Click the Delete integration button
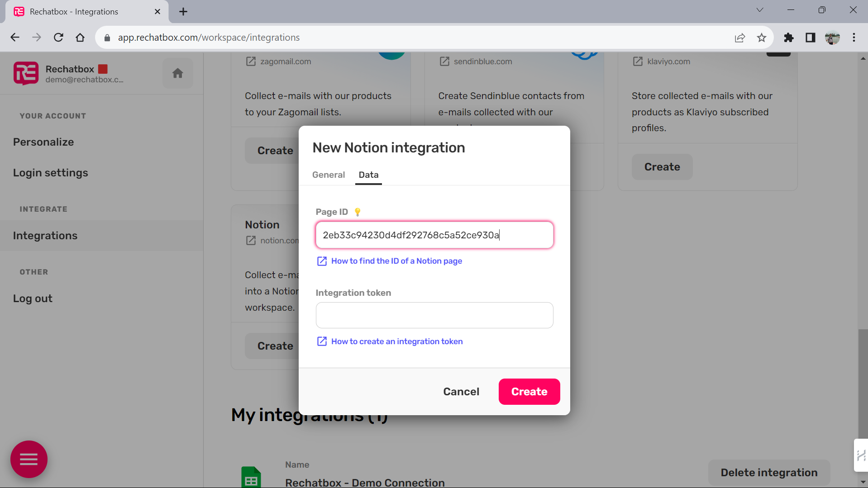This screenshot has width=868, height=488. tap(768, 473)
